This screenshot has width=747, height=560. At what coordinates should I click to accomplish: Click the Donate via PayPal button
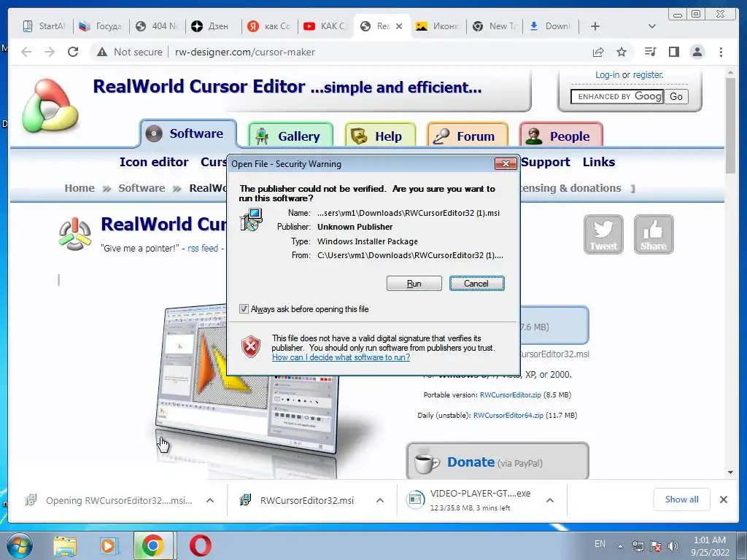coord(498,461)
